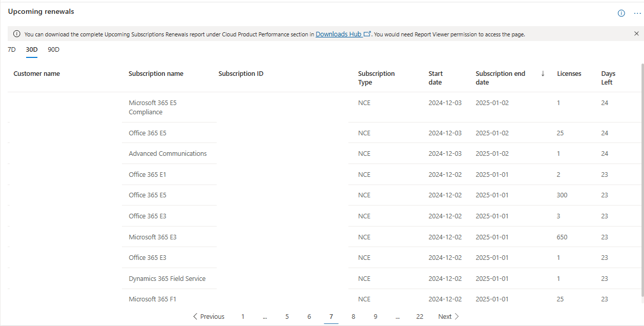644x326 pixels.
Task: Jump to page 1
Action: click(x=243, y=317)
